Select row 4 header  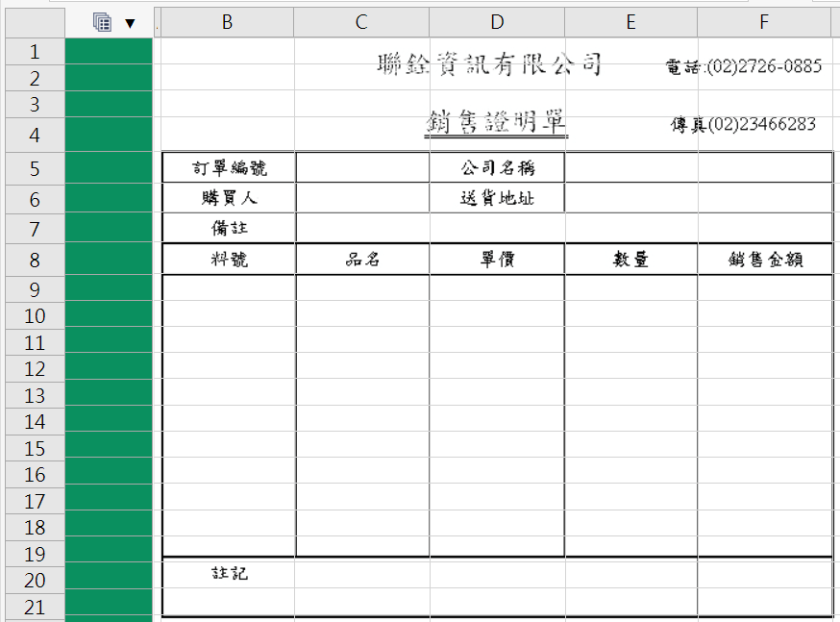(x=35, y=135)
